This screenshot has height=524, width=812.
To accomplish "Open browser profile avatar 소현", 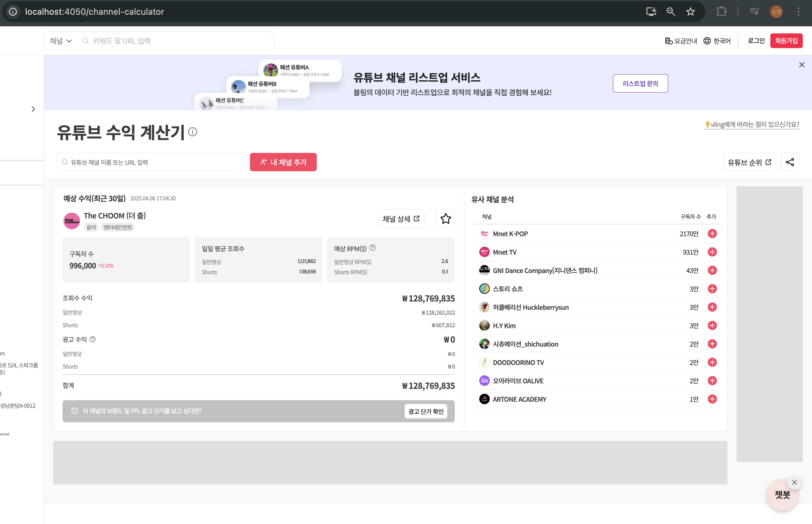I will 776,12.
